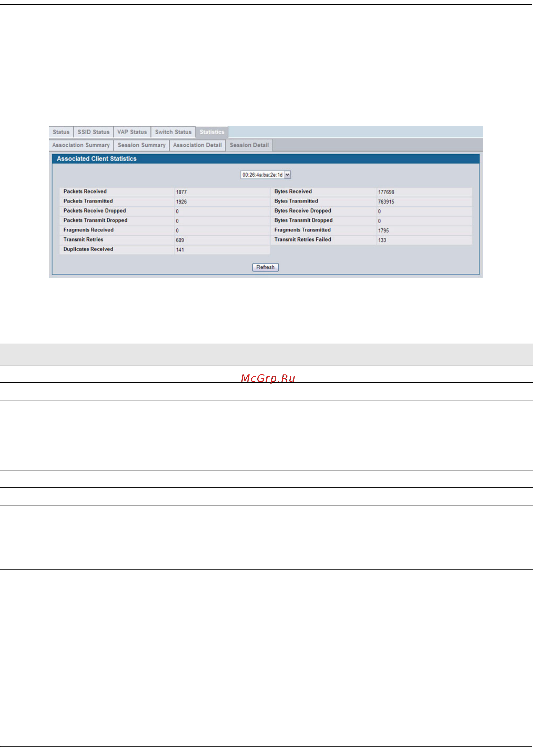Select the Bytes Transmitted value 763915

point(386,202)
